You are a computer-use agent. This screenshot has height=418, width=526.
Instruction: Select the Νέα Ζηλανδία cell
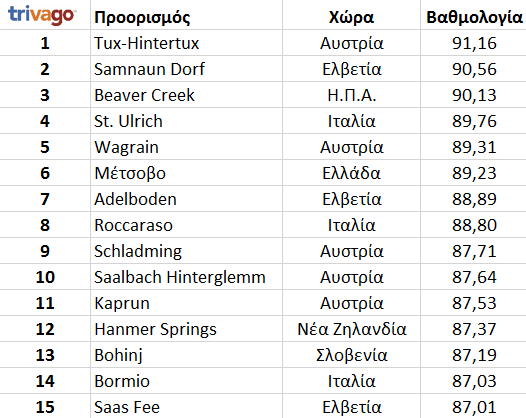click(x=351, y=329)
